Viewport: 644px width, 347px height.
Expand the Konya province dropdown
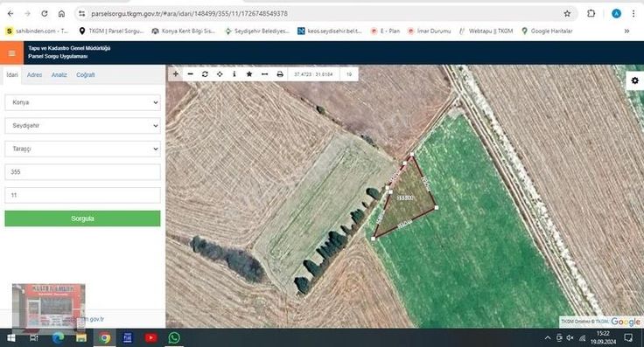[x=82, y=102]
